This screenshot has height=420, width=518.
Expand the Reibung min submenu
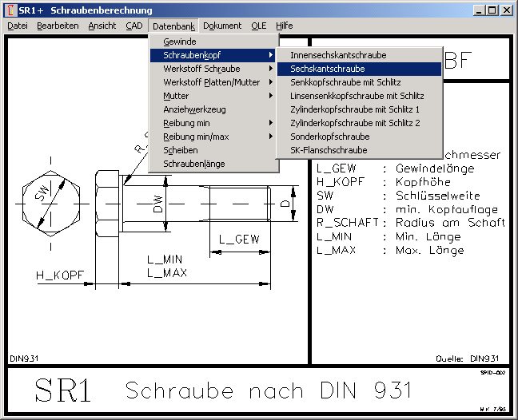pyautogui.click(x=186, y=123)
